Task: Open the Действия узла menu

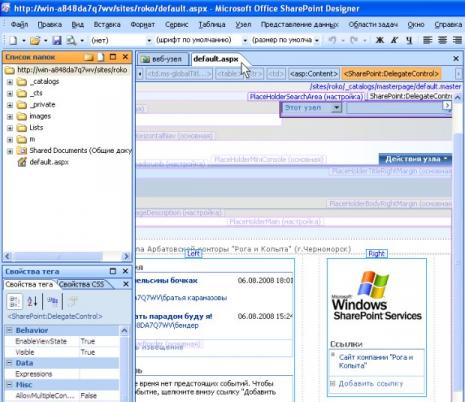Action: click(416, 159)
